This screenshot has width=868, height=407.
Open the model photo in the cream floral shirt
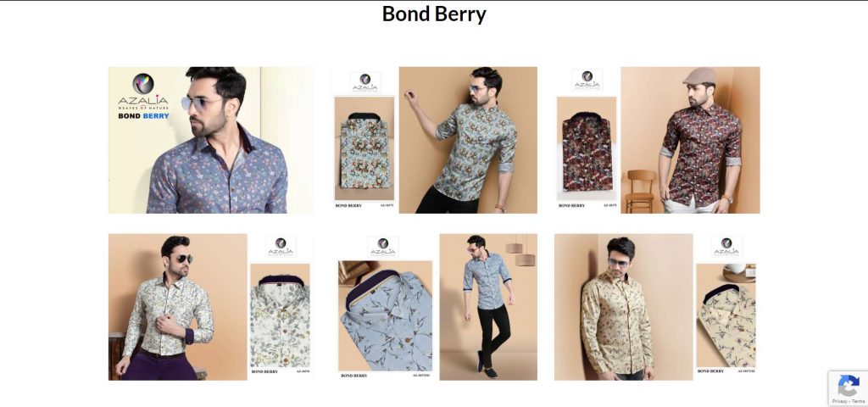[x=623, y=307]
